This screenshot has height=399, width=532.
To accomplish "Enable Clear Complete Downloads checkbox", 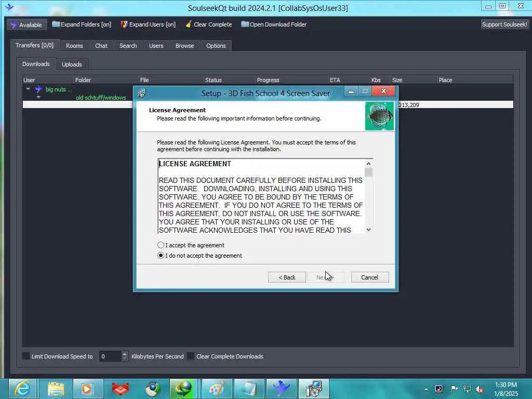I will [191, 356].
